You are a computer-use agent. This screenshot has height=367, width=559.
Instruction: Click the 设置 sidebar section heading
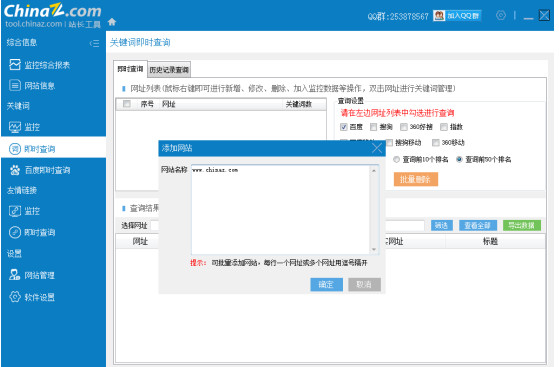(14, 254)
